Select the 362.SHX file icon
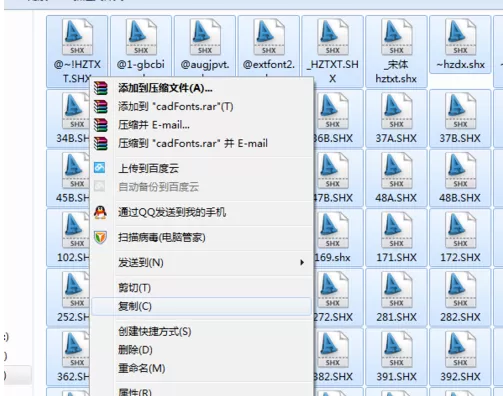503x396 pixels. click(x=76, y=350)
